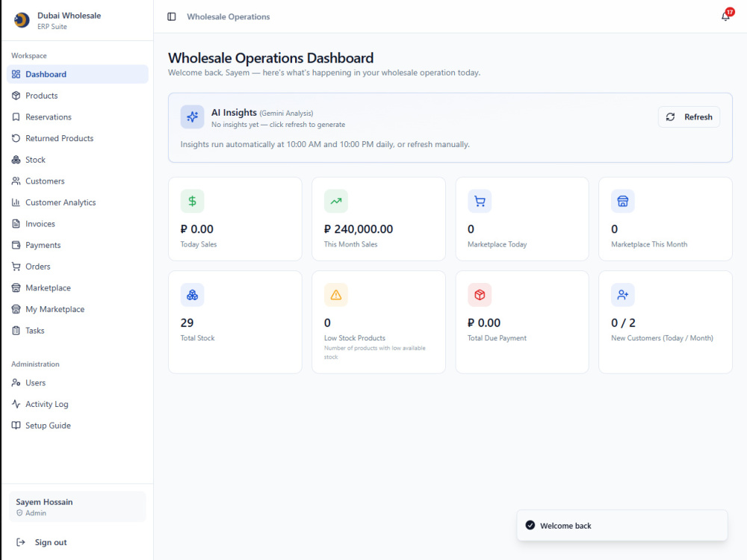
Task: Open the Total Due Payment card
Action: click(x=522, y=322)
